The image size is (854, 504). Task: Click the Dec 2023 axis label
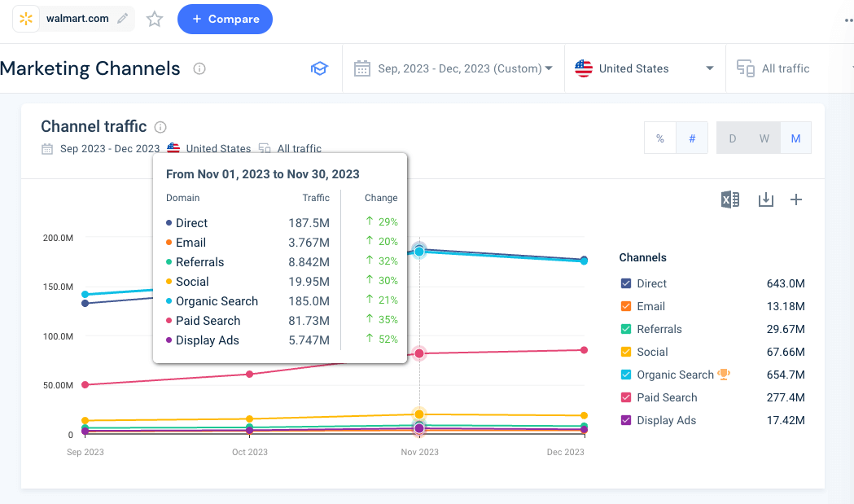click(x=565, y=452)
